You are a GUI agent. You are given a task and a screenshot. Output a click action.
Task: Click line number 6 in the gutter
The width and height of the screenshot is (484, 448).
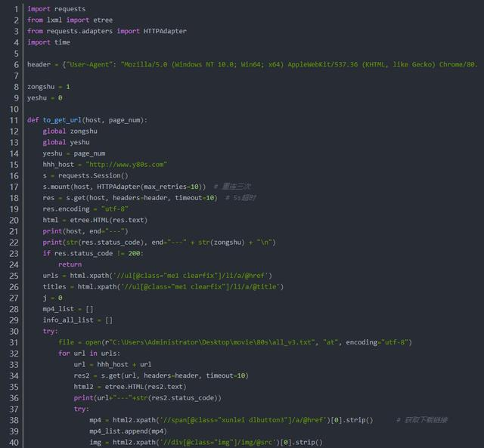click(16, 65)
